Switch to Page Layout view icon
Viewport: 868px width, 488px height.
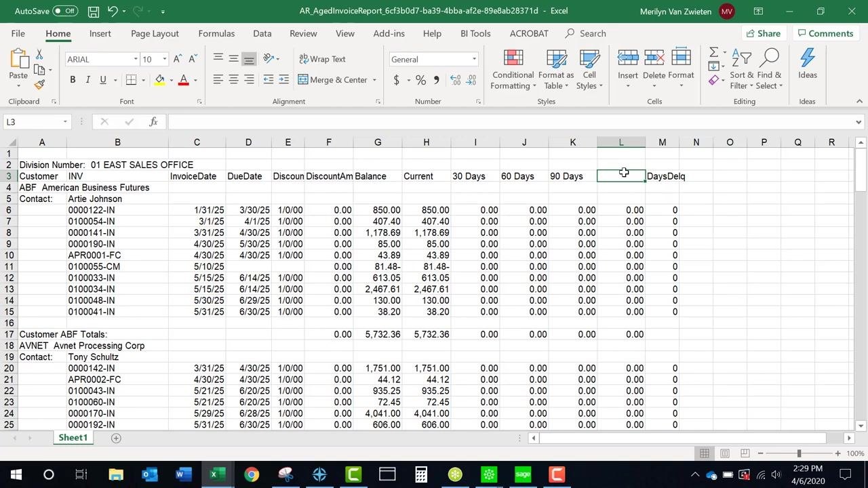725,453
